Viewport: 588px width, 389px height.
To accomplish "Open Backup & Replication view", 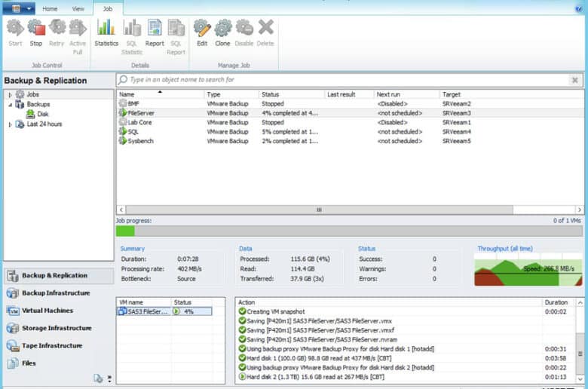I will point(59,275).
